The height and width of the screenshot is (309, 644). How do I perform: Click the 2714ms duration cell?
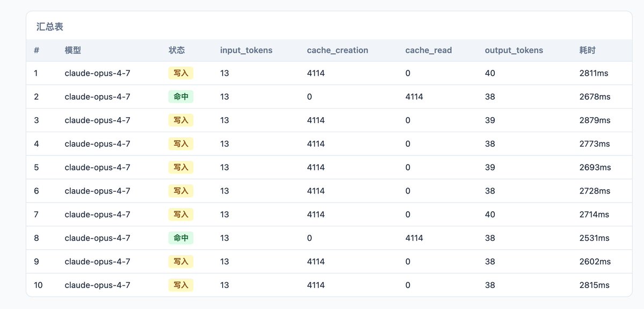tap(594, 214)
